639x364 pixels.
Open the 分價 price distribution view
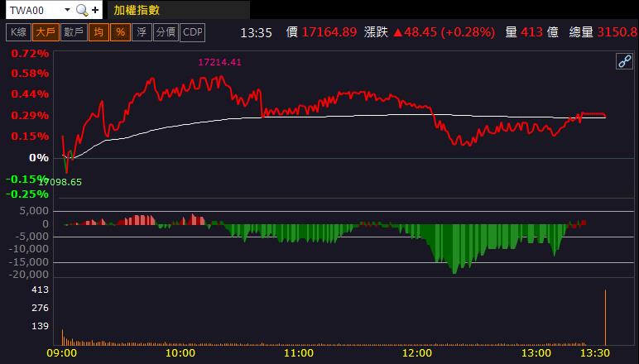(166, 32)
